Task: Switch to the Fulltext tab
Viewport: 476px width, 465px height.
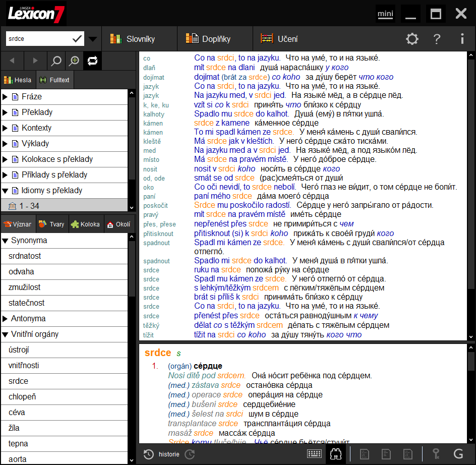Action: pyautogui.click(x=55, y=80)
